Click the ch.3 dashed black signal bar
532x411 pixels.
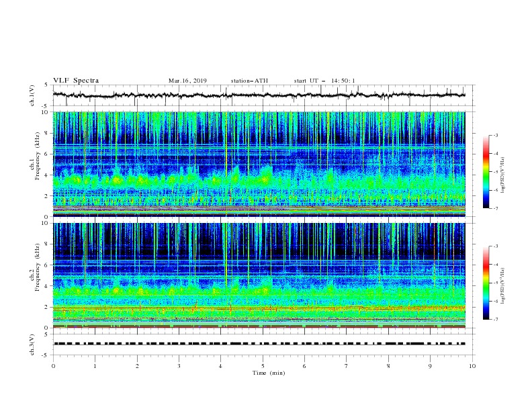tap(260, 344)
